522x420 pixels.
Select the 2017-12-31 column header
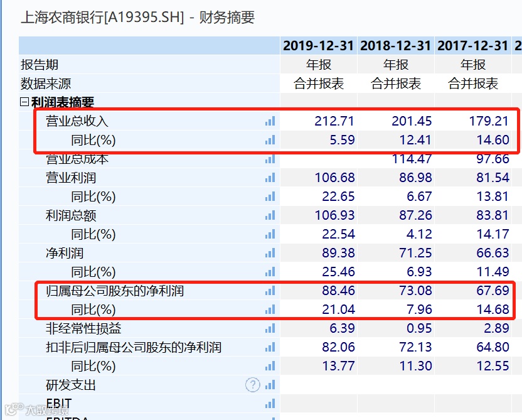(472, 46)
